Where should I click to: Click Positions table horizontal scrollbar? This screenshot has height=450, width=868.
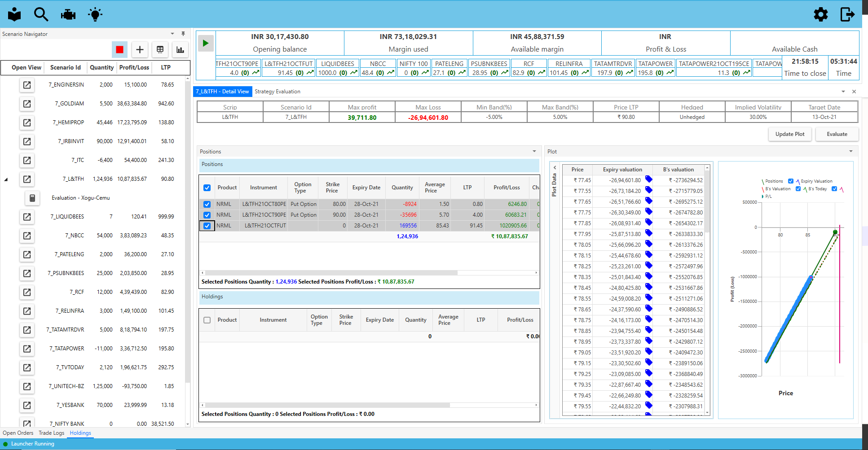(331, 273)
